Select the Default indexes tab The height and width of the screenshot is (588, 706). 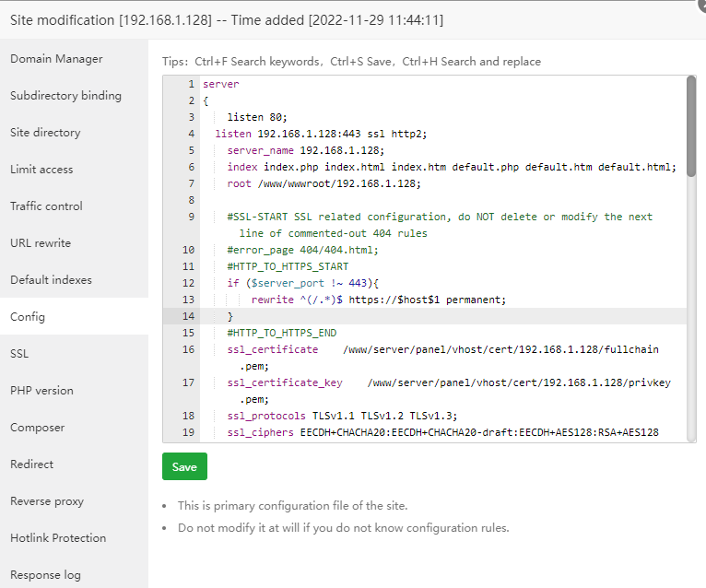[51, 280]
